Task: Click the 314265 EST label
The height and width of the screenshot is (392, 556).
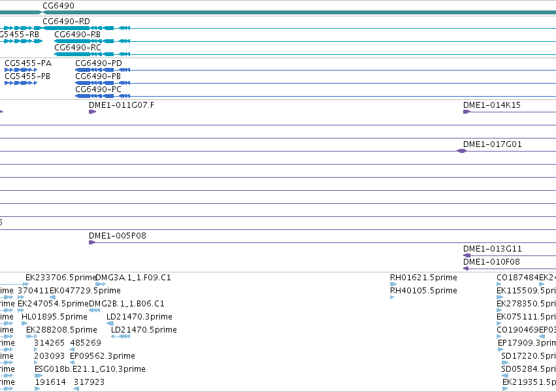Action: pyautogui.click(x=49, y=343)
